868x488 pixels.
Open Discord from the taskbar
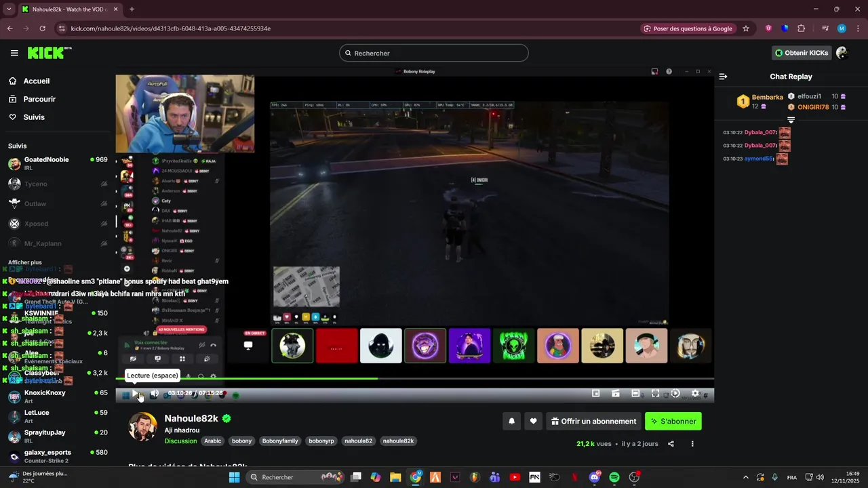tap(595, 477)
